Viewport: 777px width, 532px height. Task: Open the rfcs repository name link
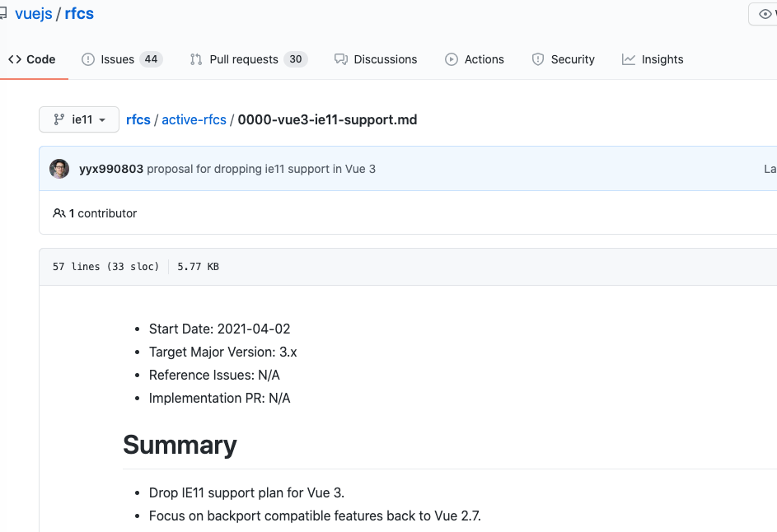[x=79, y=14]
